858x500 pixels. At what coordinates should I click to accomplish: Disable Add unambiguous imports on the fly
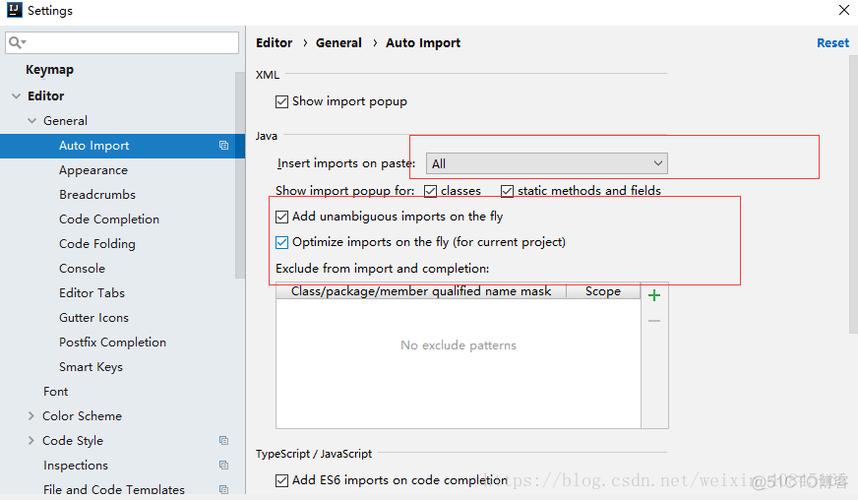click(x=282, y=217)
